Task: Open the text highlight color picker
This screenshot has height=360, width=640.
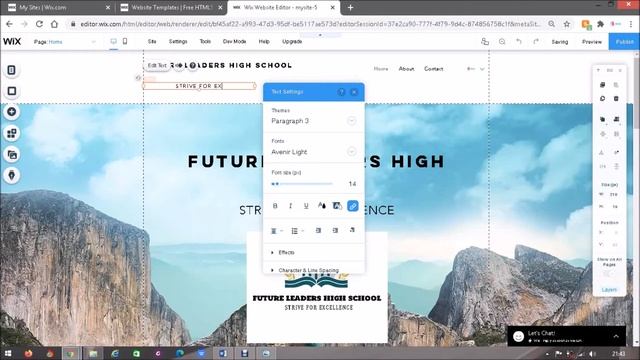Action: tap(337, 206)
